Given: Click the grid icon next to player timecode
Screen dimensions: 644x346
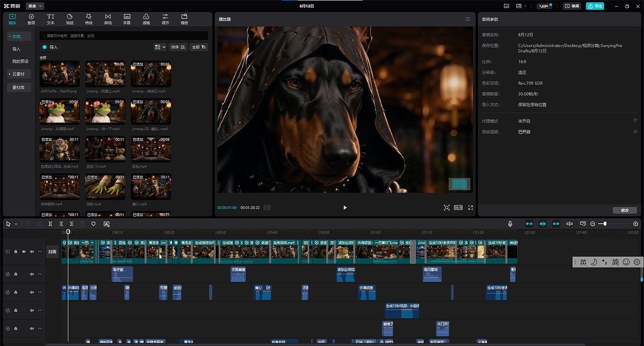Looking at the screenshot, I should (267, 207).
